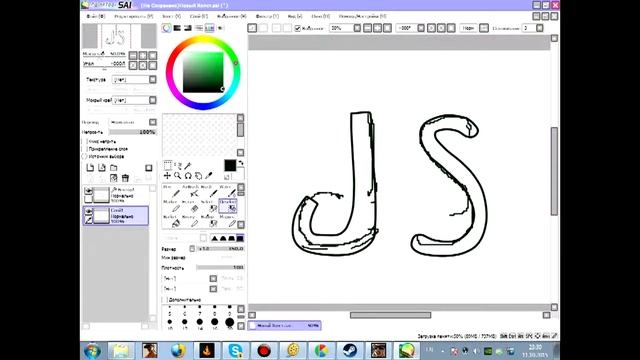Swap foreground and background colors arrow

pos(241,163)
